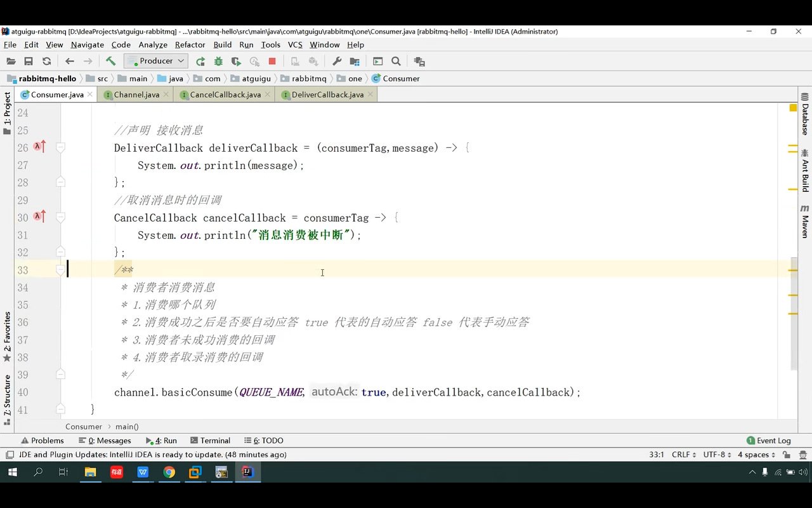Switch to the DeliverCallback.java tab

[327, 95]
